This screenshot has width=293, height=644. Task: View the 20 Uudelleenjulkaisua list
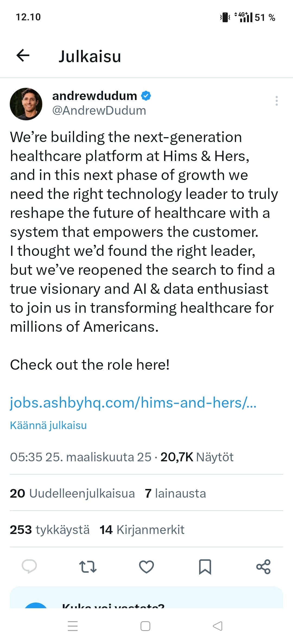pyautogui.click(x=72, y=493)
